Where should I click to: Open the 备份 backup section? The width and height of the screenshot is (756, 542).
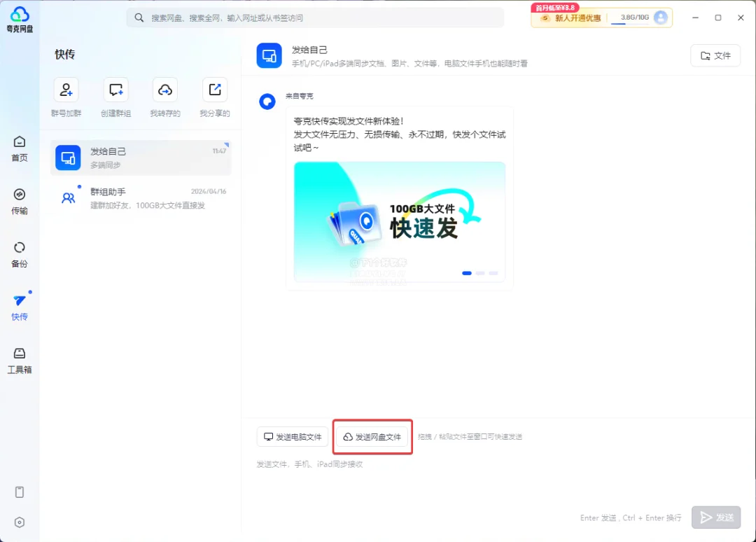(x=20, y=255)
